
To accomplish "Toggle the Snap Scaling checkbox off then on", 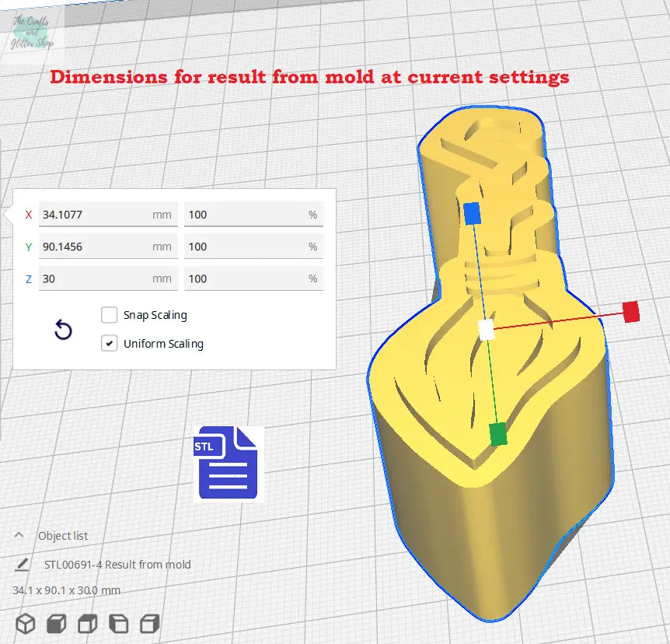I will (109, 315).
